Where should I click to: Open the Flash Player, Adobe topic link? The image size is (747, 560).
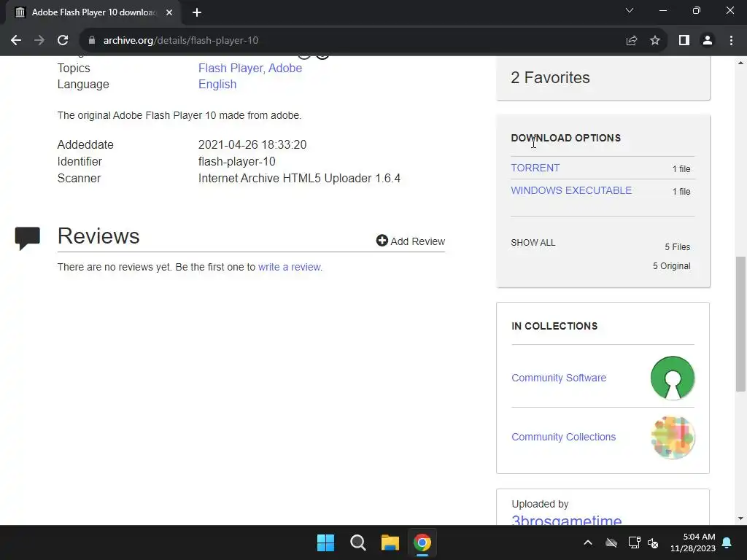(250, 68)
